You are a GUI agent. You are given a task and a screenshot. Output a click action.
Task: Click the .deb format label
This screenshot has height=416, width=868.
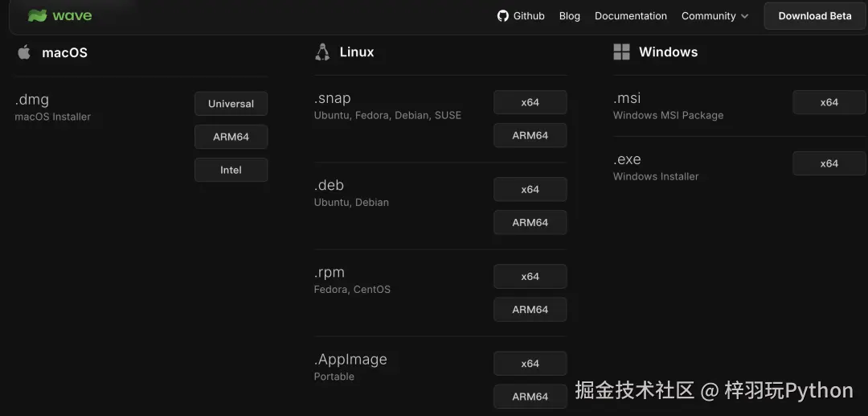330,185
